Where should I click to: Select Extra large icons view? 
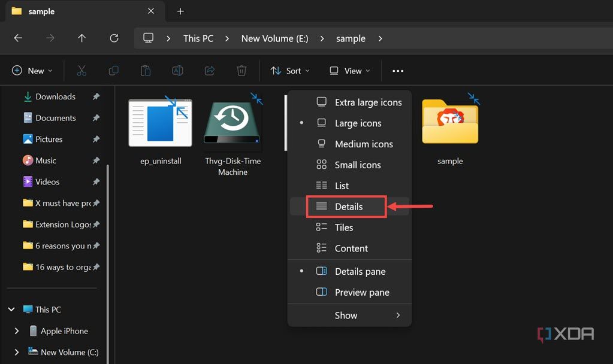tap(349, 102)
